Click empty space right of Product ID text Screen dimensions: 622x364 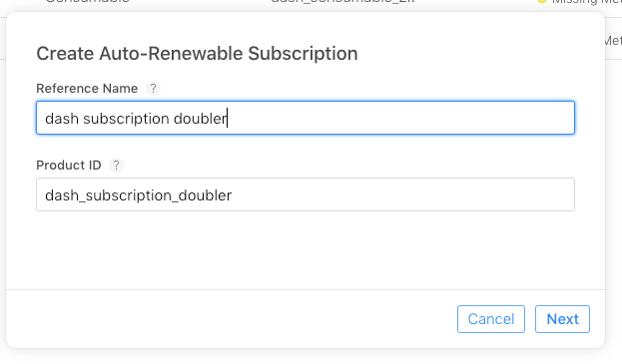400,194
